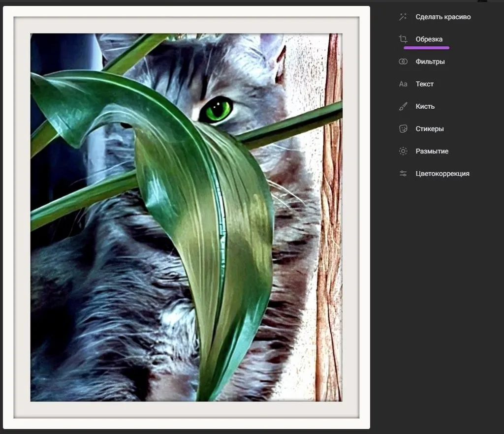Open the Фильтры filters section
504x434 pixels.
(430, 62)
